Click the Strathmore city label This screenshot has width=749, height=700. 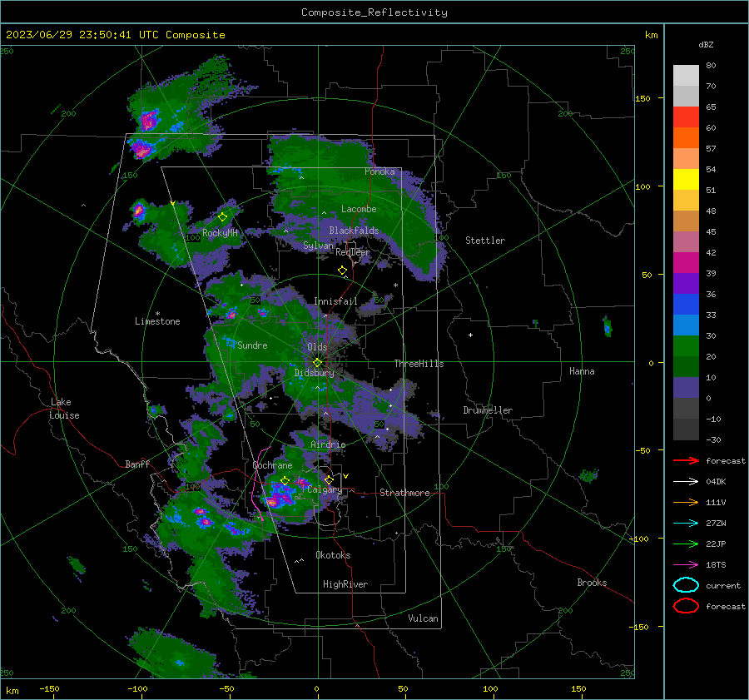point(404,493)
